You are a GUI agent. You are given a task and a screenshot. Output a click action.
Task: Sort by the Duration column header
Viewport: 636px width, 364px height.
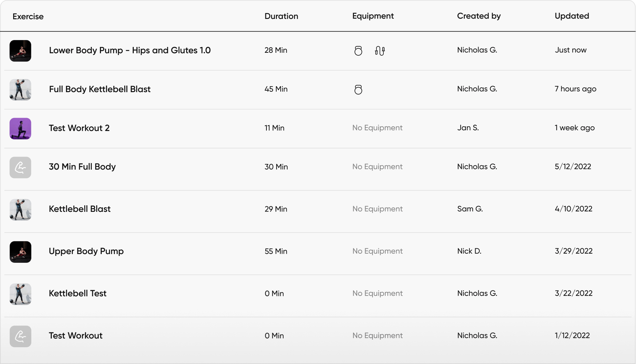pyautogui.click(x=281, y=16)
